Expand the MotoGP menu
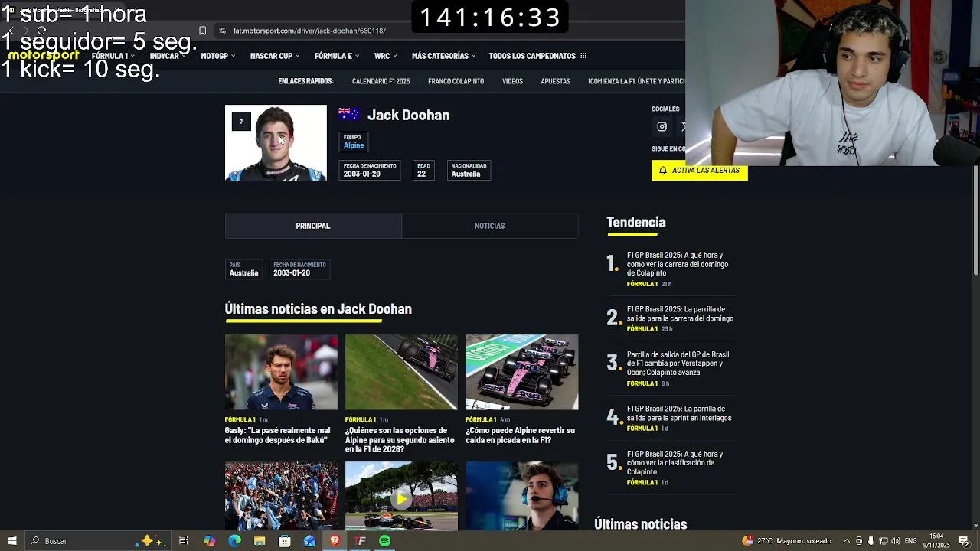The height and width of the screenshot is (551, 980). pos(217,56)
